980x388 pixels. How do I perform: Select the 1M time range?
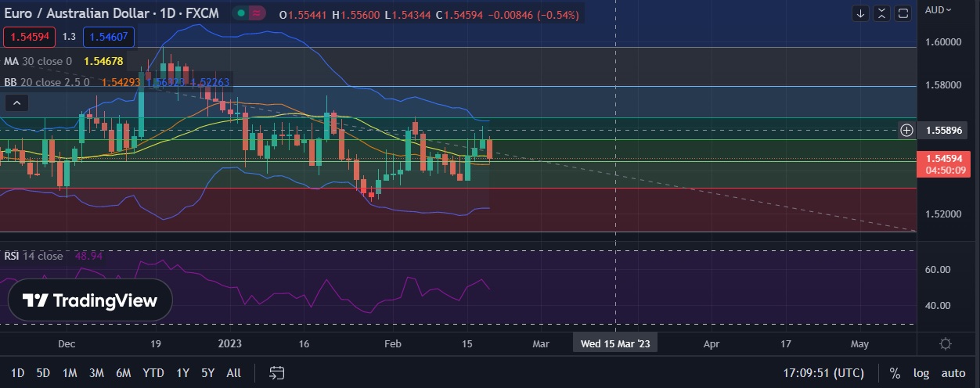coord(70,373)
